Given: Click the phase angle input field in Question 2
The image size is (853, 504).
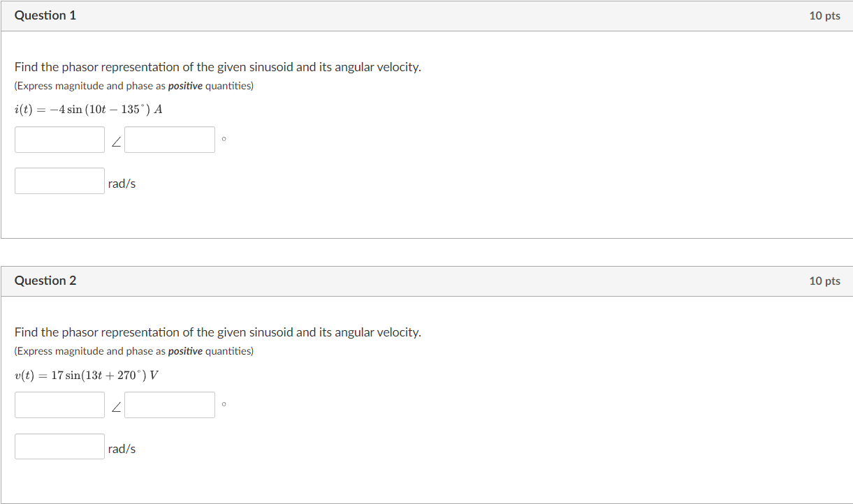Looking at the screenshot, I should 169,404.
